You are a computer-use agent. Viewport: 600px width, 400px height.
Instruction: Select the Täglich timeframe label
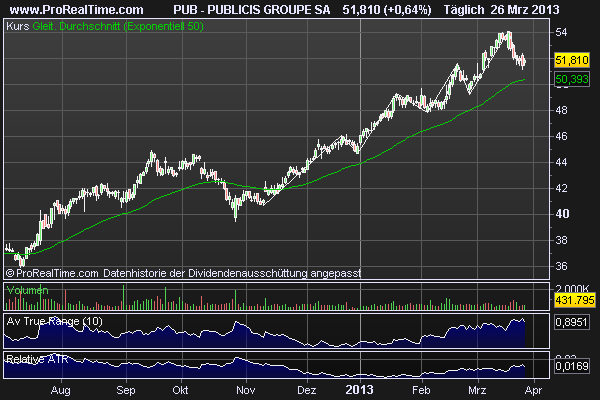pos(464,10)
